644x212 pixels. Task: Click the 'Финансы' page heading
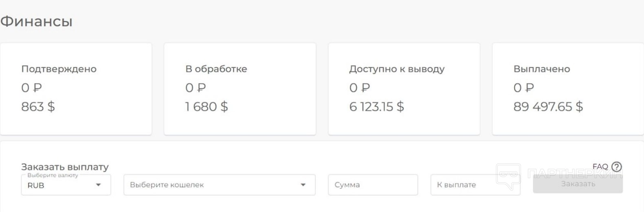point(36,21)
